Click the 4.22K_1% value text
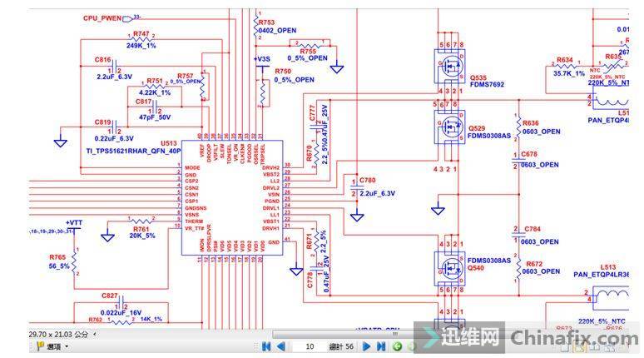This screenshot has height=358, width=644. point(155,92)
